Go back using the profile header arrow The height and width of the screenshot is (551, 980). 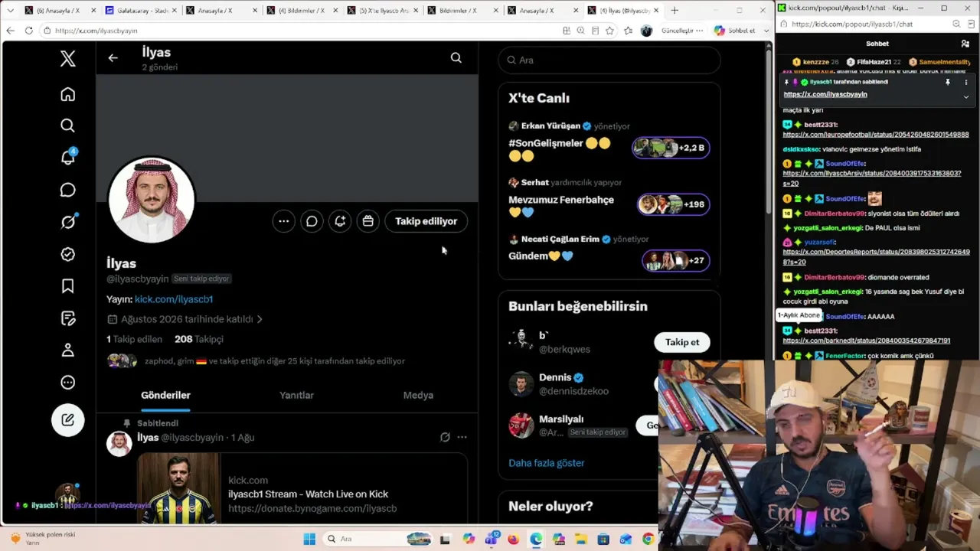[113, 58]
